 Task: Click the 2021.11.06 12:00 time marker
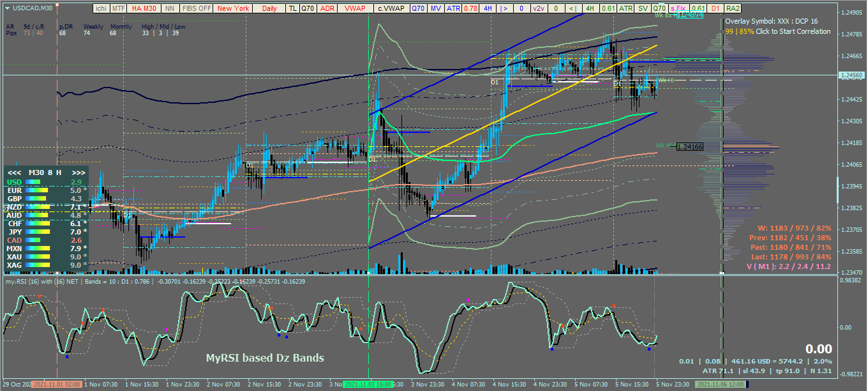pyautogui.click(x=721, y=385)
